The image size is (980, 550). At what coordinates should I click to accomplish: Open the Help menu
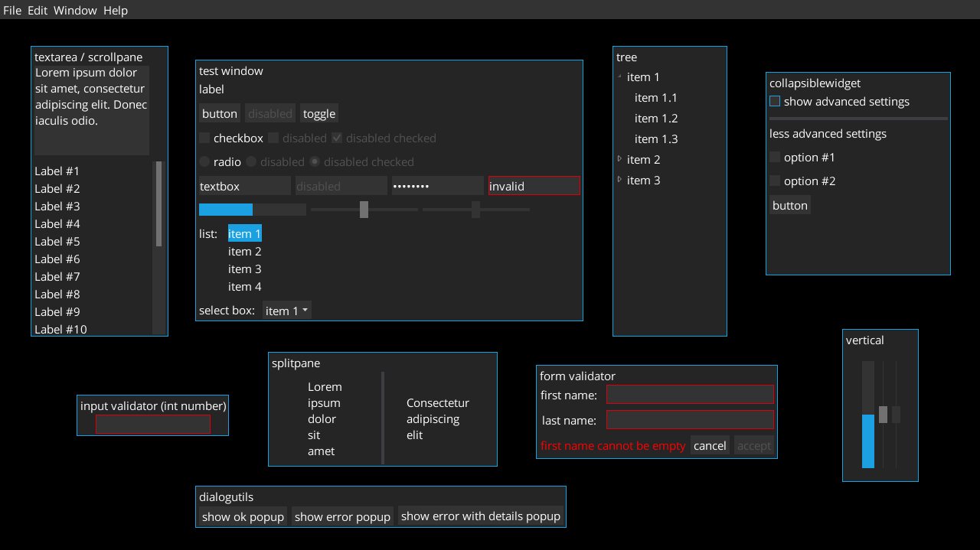pyautogui.click(x=116, y=10)
